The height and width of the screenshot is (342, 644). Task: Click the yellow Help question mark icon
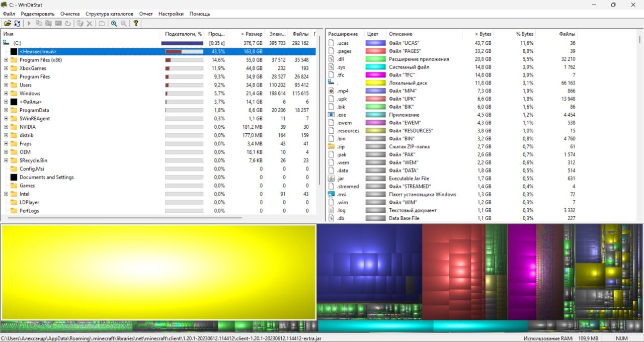pos(135,23)
